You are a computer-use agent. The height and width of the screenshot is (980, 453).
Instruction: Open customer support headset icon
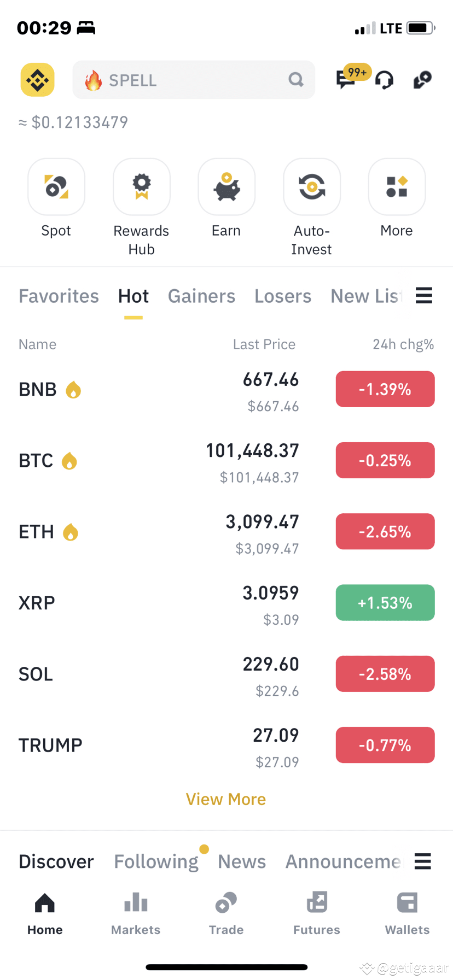[384, 80]
